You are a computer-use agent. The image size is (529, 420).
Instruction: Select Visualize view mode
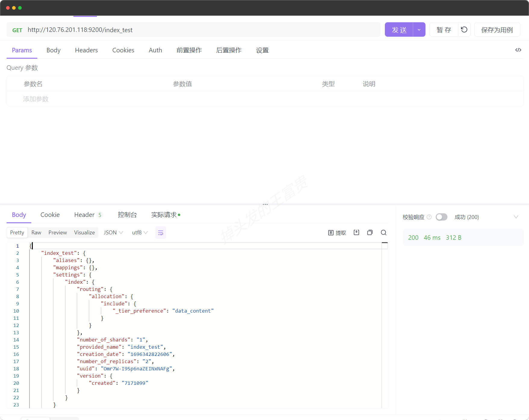(85, 233)
